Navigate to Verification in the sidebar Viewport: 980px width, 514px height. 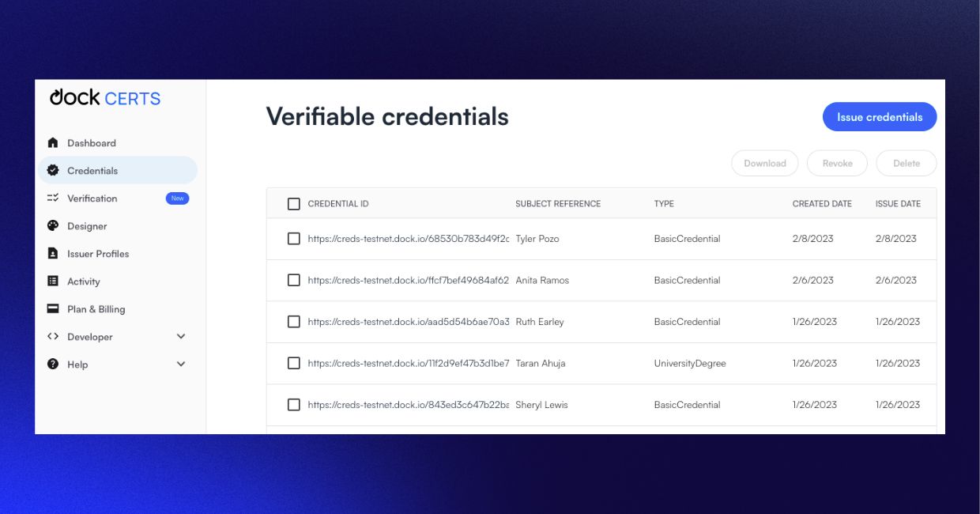(91, 198)
